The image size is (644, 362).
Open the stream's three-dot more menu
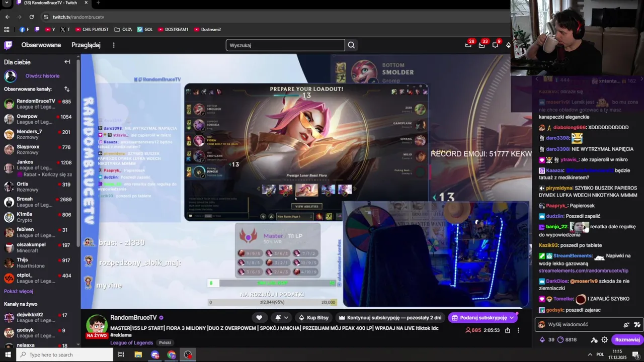pos(518,330)
